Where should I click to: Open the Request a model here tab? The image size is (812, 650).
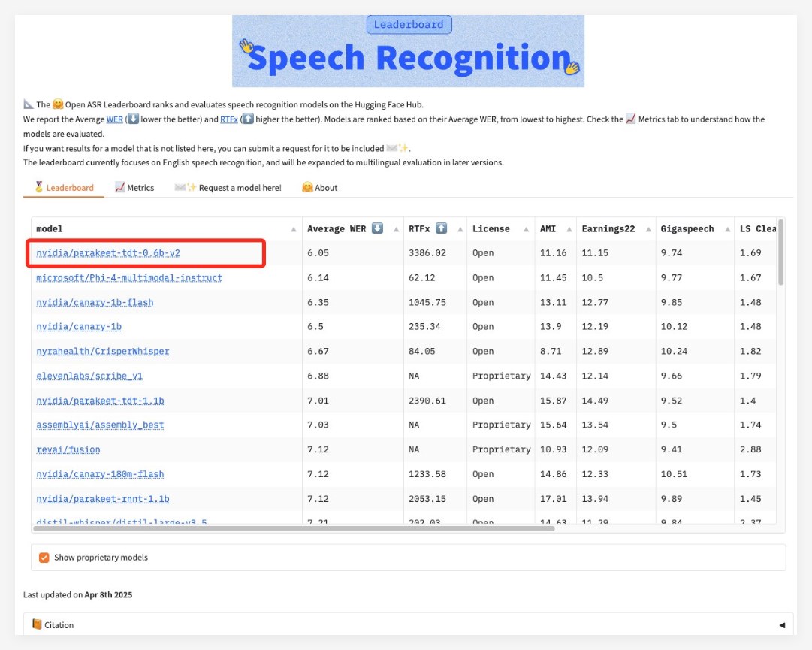click(228, 188)
